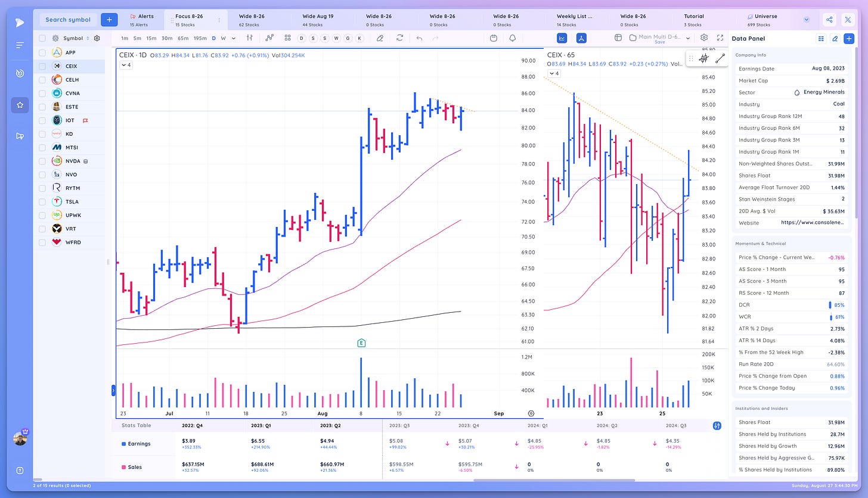Open the Main Multi layout dropdown
This screenshot has width=868, height=498.
click(687, 38)
